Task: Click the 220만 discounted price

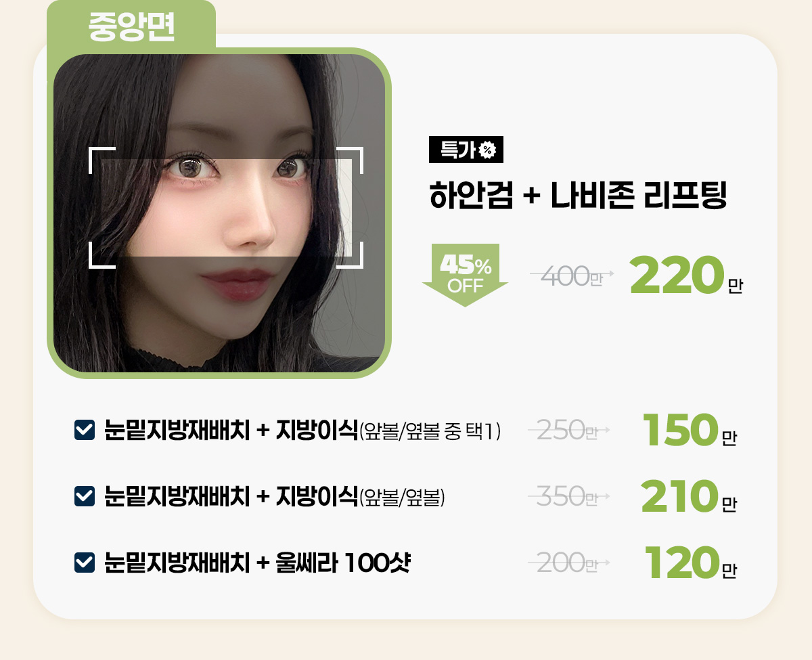Action: [686, 275]
